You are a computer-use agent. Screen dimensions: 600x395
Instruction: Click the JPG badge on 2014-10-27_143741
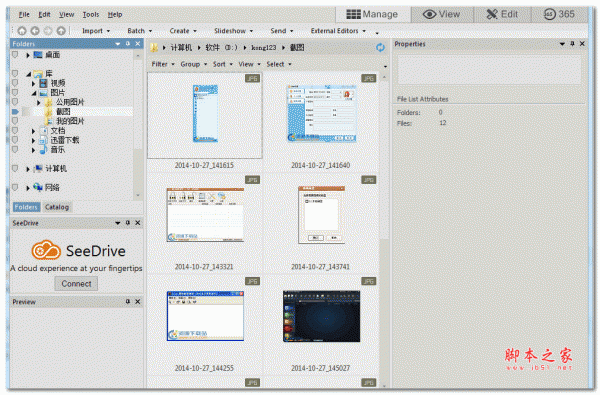tap(368, 180)
